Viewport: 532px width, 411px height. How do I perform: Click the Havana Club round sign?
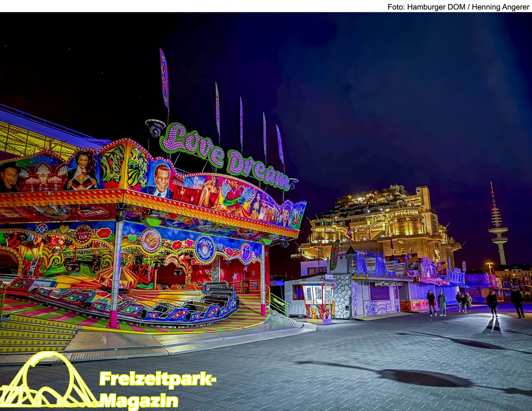pos(83,235)
